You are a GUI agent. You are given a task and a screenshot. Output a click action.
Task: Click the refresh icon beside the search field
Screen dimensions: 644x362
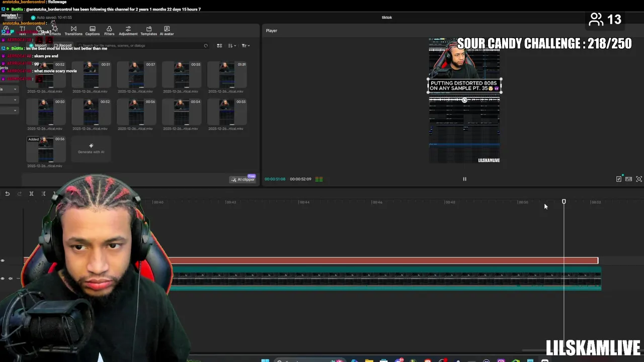[206, 46]
